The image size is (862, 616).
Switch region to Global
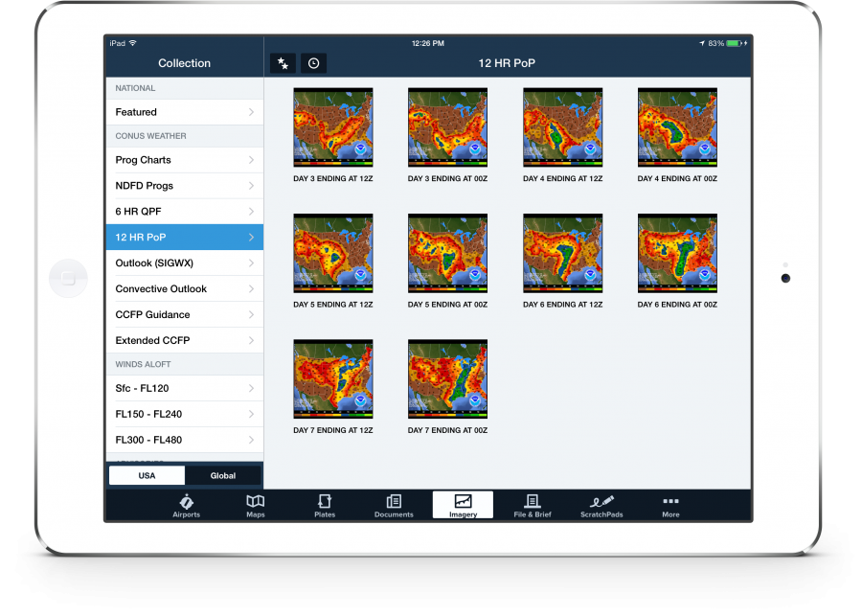[x=222, y=475]
